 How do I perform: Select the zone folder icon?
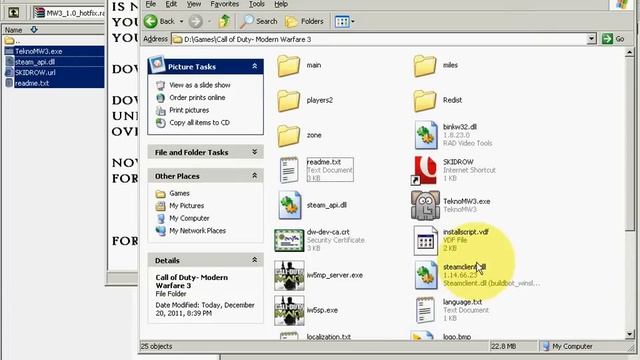(289, 136)
